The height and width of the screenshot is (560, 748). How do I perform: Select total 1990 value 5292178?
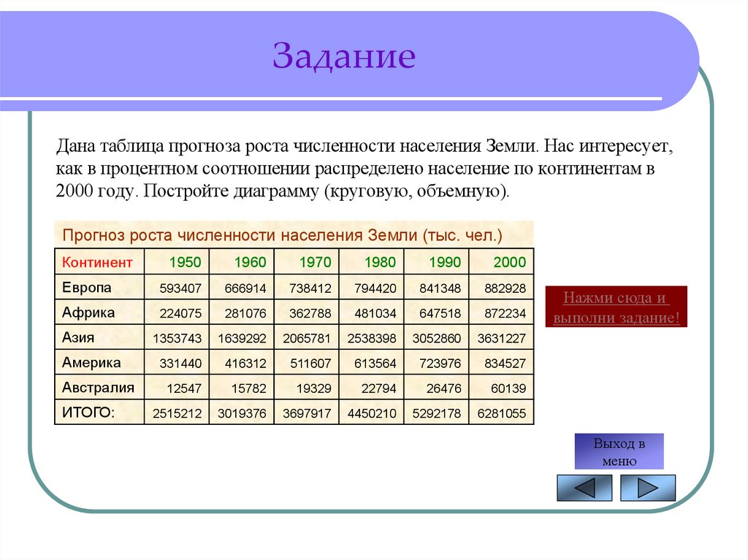(x=436, y=413)
